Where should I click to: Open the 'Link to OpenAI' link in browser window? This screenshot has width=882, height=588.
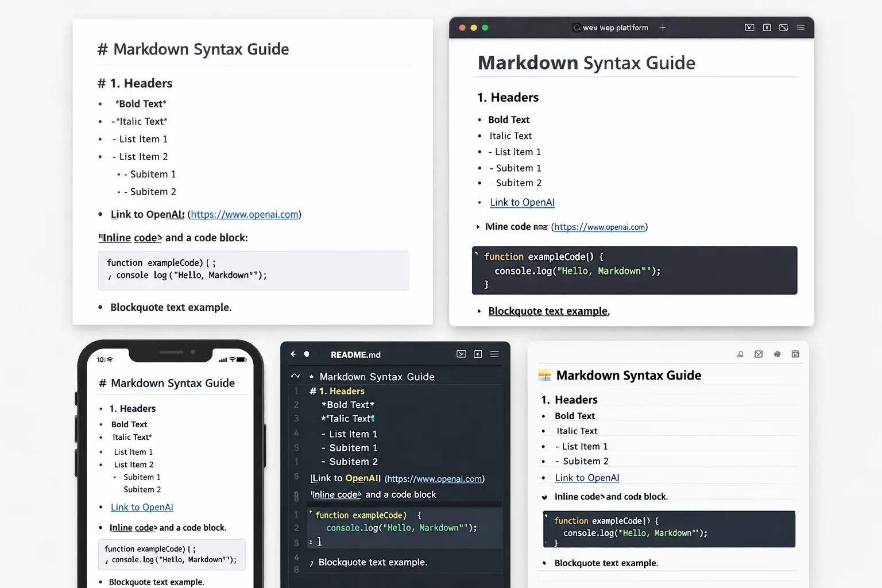point(522,202)
